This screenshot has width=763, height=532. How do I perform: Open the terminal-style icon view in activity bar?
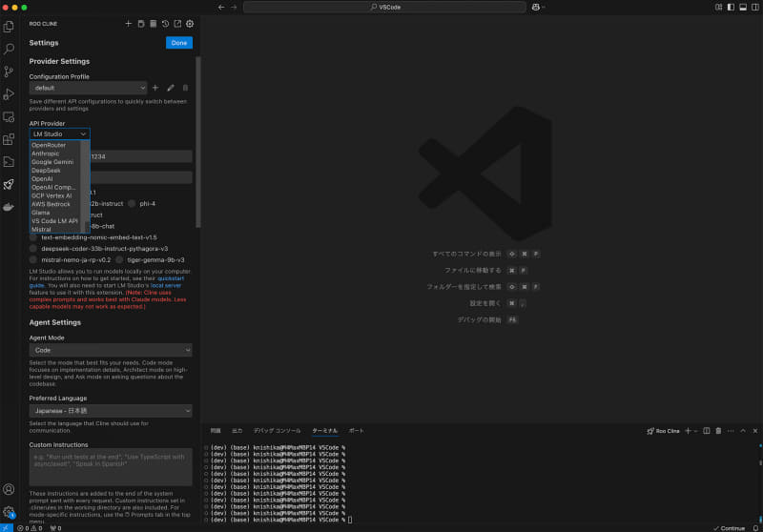(9, 161)
